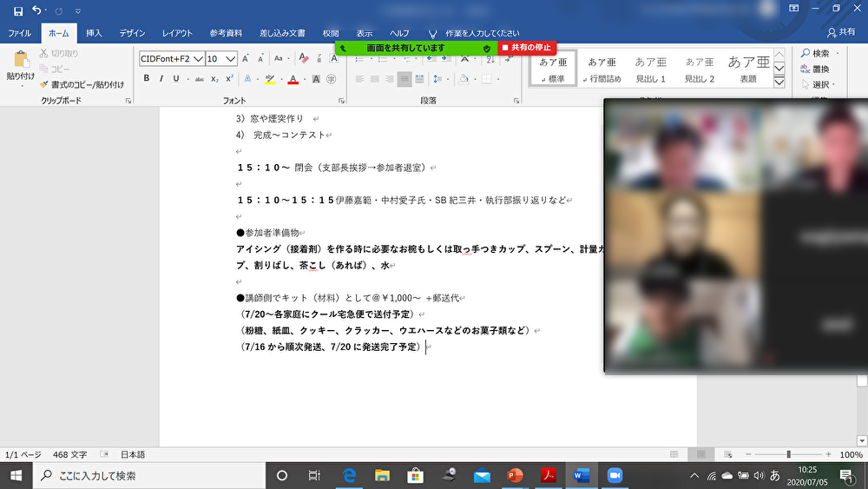Switch to the レイアウト (Layout) tab
The width and height of the screenshot is (868, 489).
click(177, 33)
